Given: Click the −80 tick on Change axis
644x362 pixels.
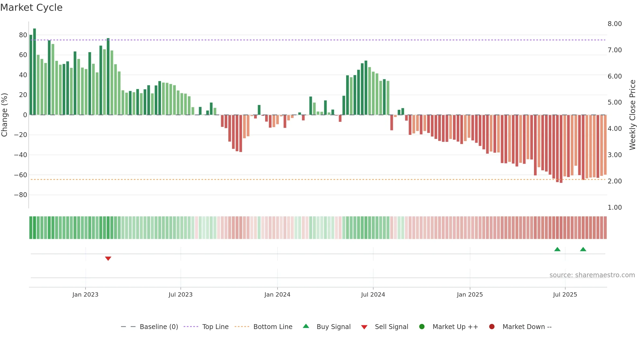Looking at the screenshot, I should click(21, 195).
